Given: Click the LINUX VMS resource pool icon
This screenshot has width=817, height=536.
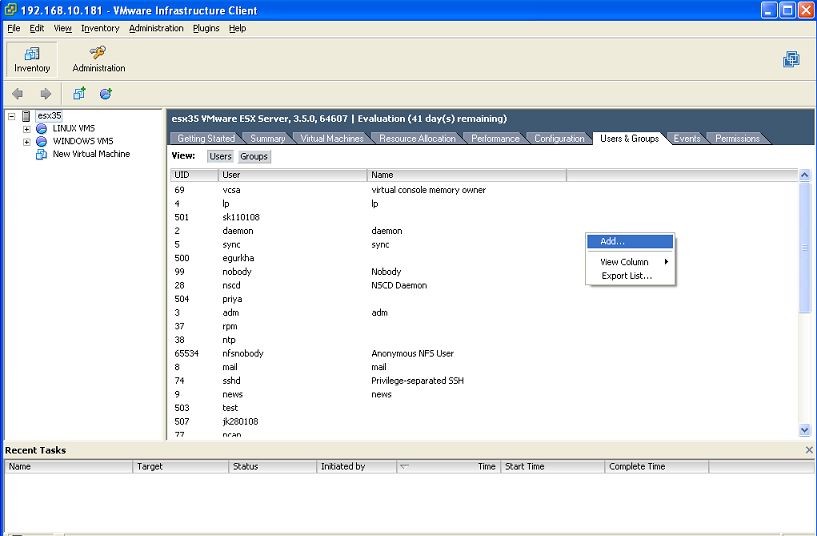Looking at the screenshot, I should pos(42,129).
